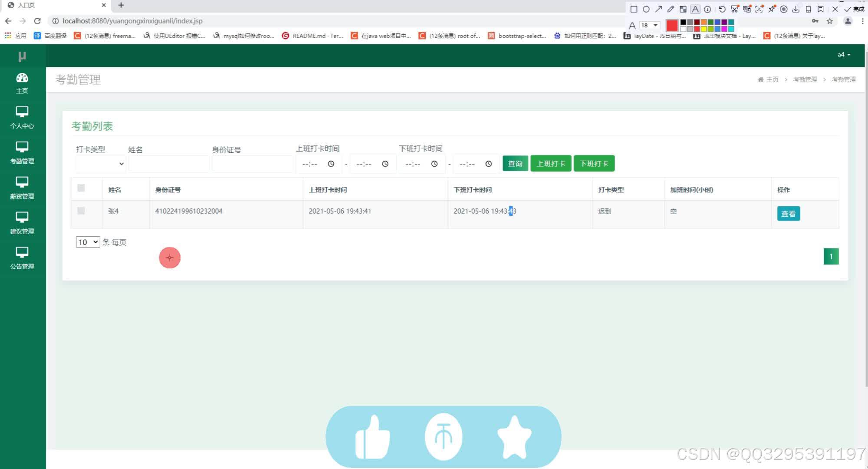The width and height of the screenshot is (868, 469).
Task: Pick the magenta color swatch
Action: (x=724, y=29)
